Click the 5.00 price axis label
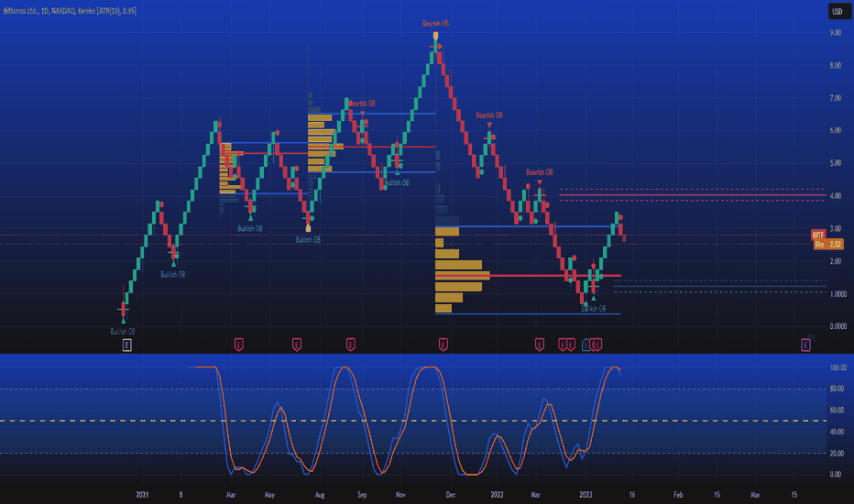 (x=835, y=163)
